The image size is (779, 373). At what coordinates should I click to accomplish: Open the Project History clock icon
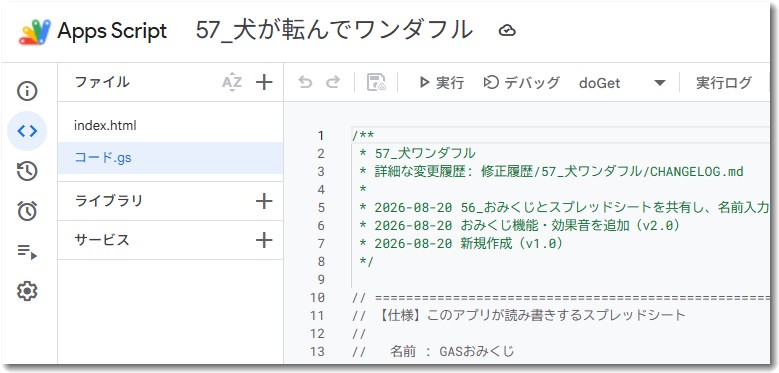pyautogui.click(x=27, y=171)
